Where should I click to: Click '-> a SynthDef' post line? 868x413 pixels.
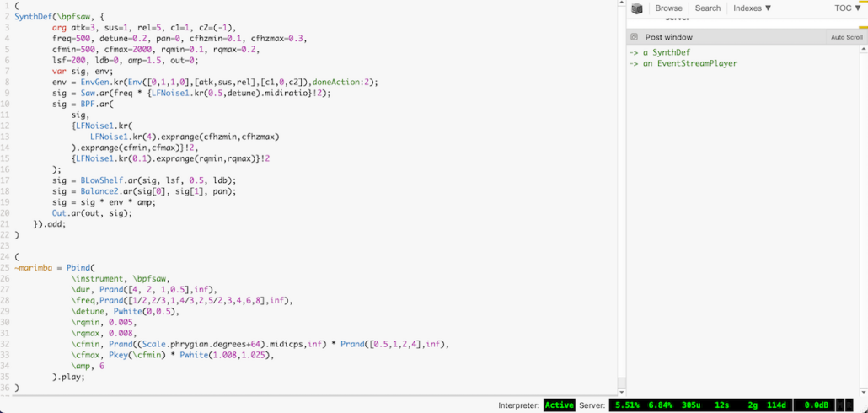coord(660,52)
